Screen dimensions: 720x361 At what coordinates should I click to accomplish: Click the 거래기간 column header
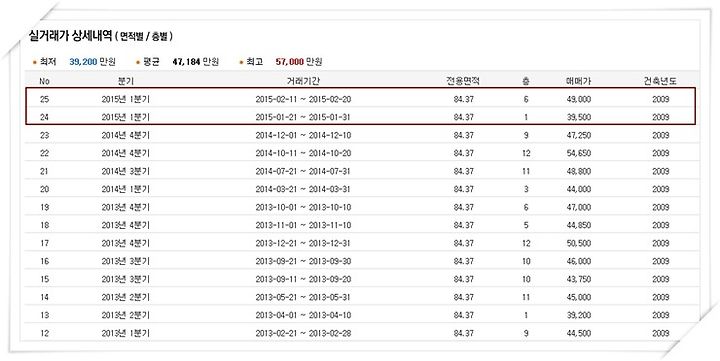pyautogui.click(x=303, y=81)
